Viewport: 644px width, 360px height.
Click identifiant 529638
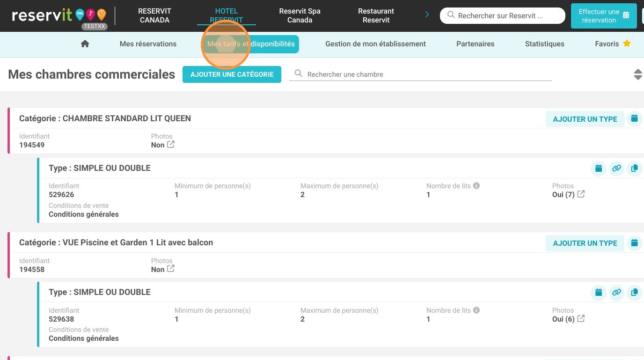61,319
